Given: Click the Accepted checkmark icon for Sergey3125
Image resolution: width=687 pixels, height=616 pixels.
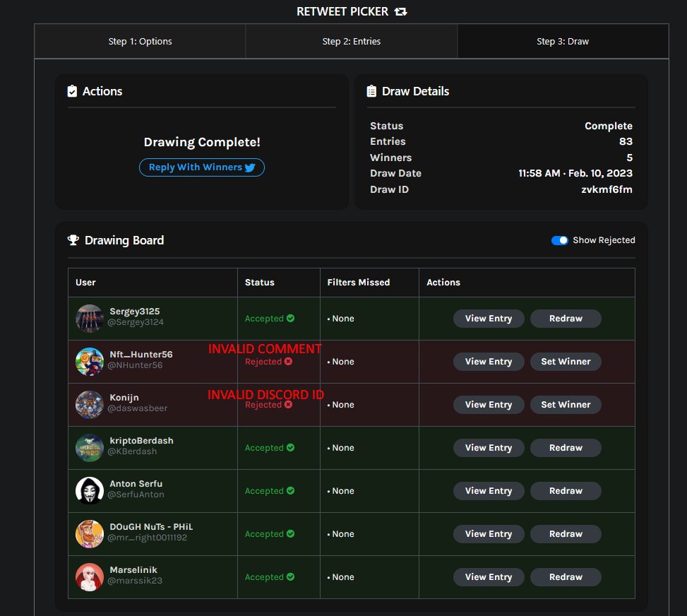Looking at the screenshot, I should [289, 318].
